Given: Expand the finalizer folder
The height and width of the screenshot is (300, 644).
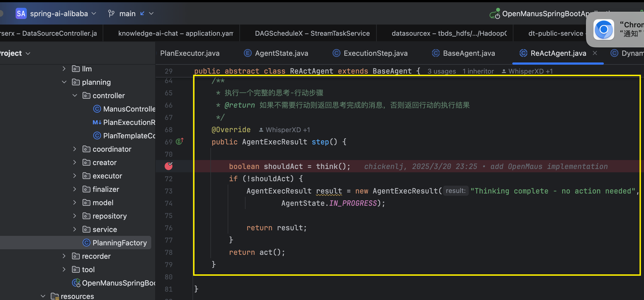Looking at the screenshot, I should (x=75, y=189).
